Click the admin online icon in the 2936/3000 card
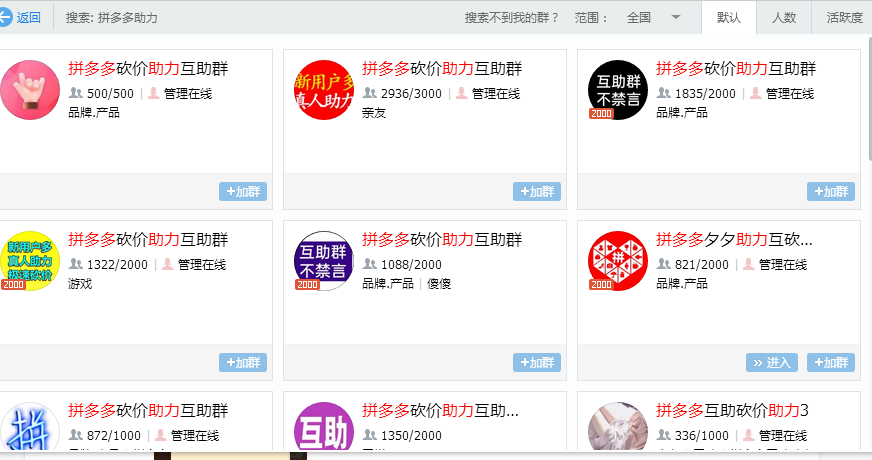Viewport: 872px width, 460px height. point(462,93)
